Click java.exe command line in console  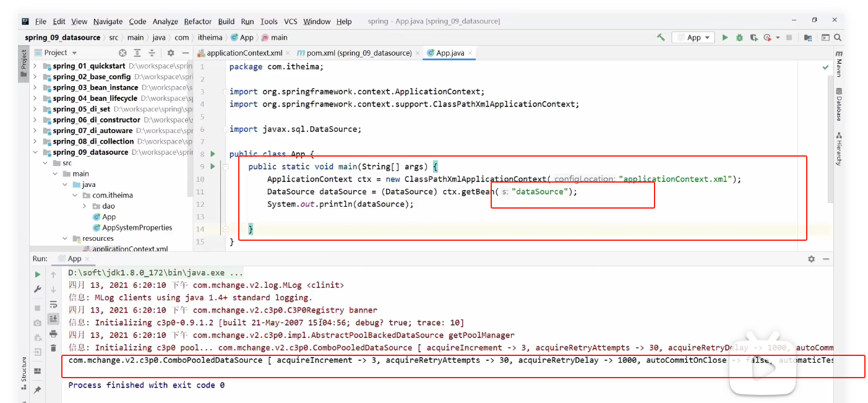click(x=156, y=273)
